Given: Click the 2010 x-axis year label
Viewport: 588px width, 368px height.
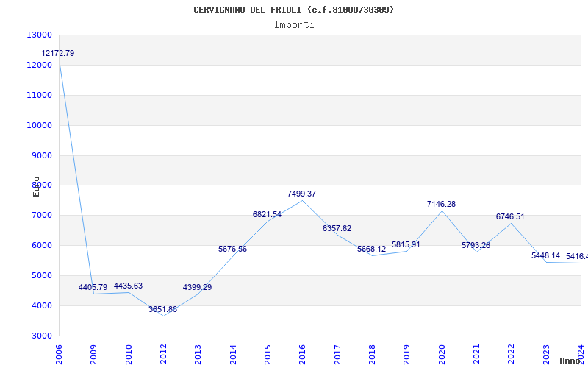Looking at the screenshot, I should (128, 355).
